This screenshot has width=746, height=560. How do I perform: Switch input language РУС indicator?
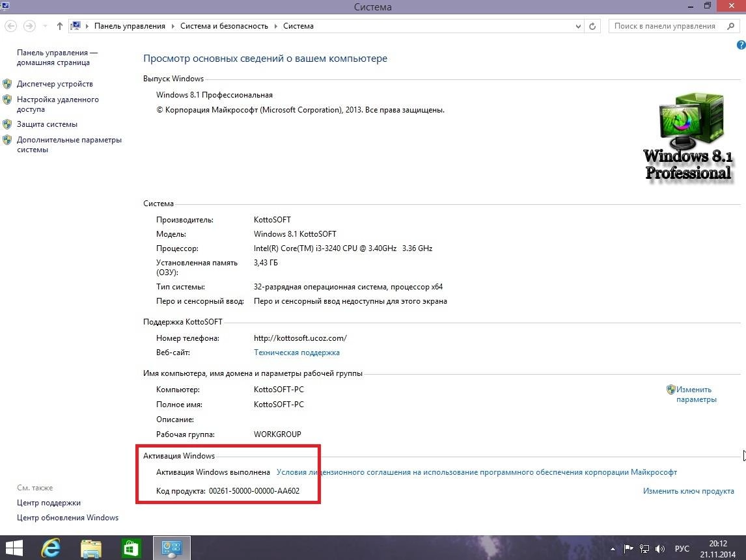tap(682, 548)
